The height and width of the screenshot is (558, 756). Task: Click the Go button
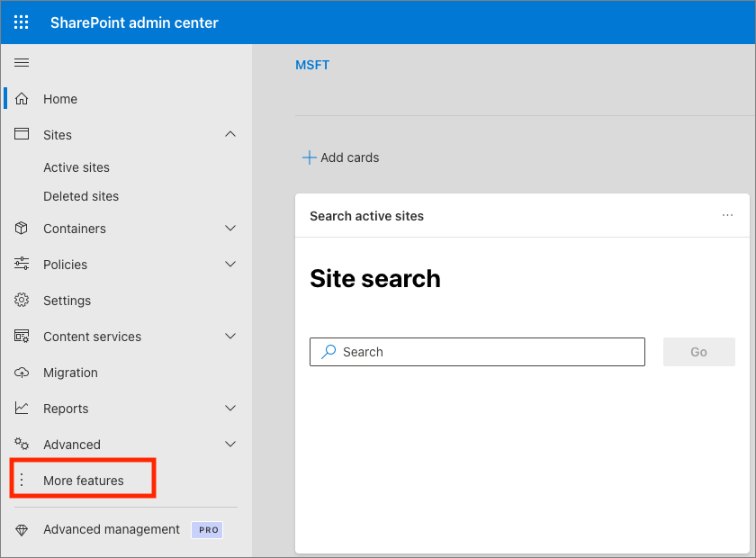pos(698,352)
